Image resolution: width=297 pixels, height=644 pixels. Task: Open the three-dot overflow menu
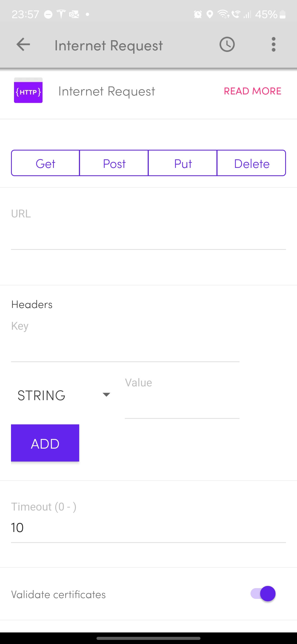pyautogui.click(x=273, y=45)
